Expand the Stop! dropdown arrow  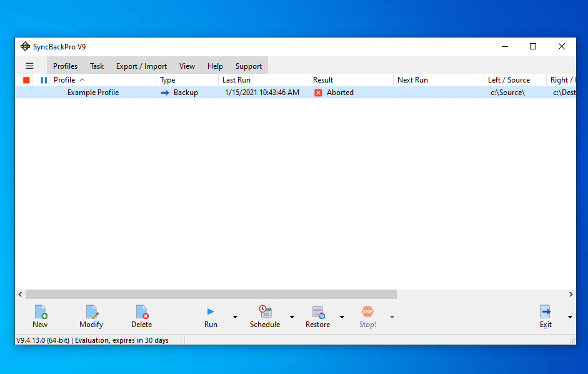point(392,317)
